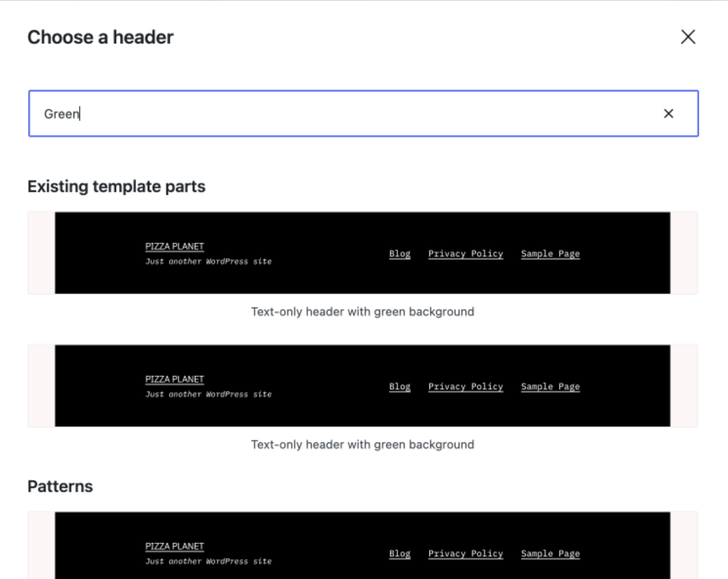
Task: Click Sample Page in Patterns preview
Action: point(550,554)
